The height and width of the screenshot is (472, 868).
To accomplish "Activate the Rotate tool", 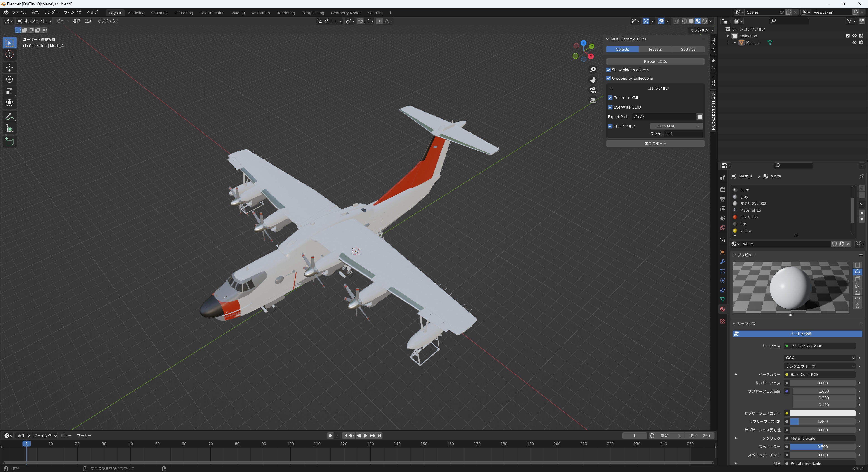I will click(x=9, y=80).
